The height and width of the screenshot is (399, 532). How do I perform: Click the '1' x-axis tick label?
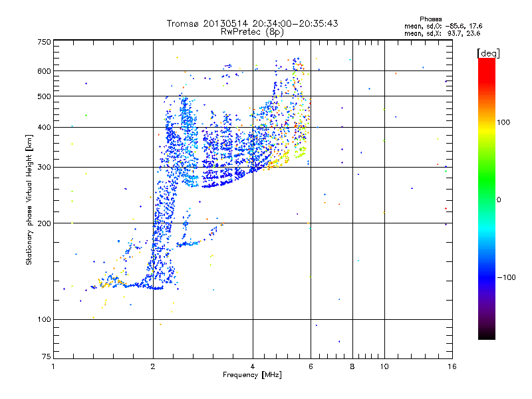(x=53, y=366)
